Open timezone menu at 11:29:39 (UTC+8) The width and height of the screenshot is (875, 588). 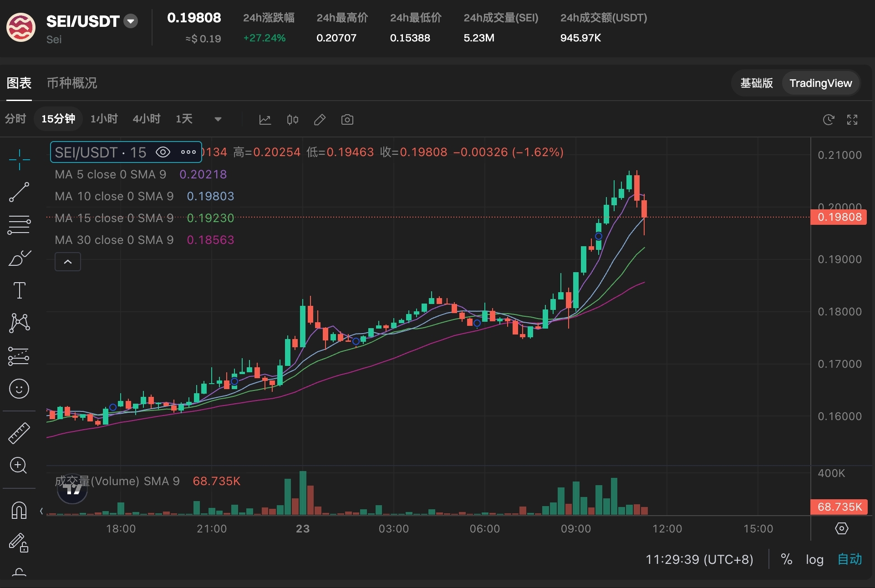699,559
